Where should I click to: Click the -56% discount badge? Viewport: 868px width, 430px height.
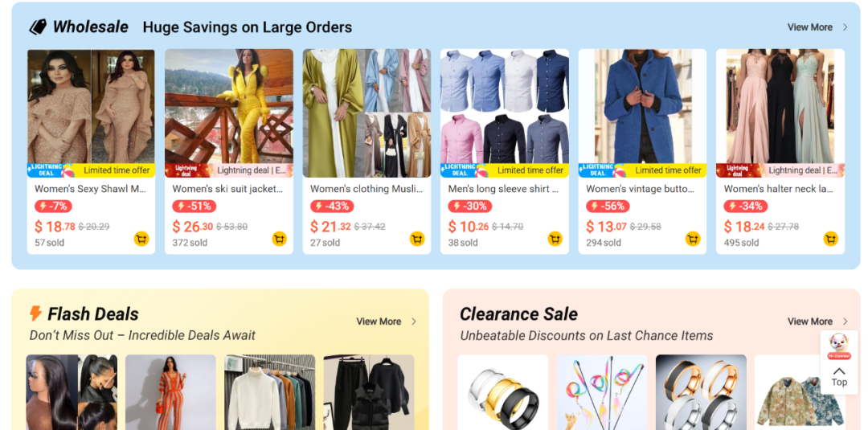(x=608, y=207)
